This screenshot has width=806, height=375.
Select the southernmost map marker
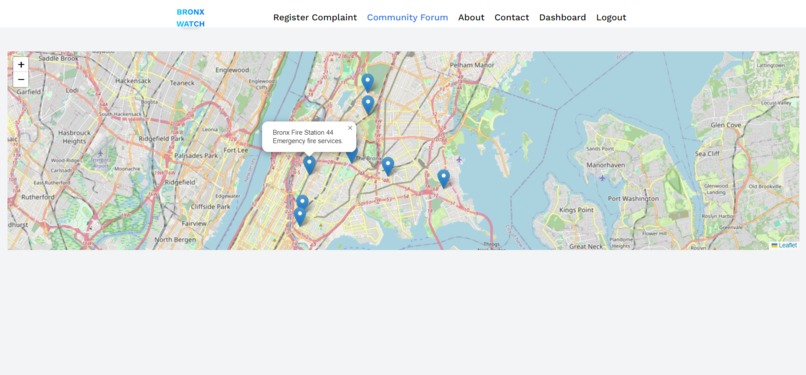(300, 216)
